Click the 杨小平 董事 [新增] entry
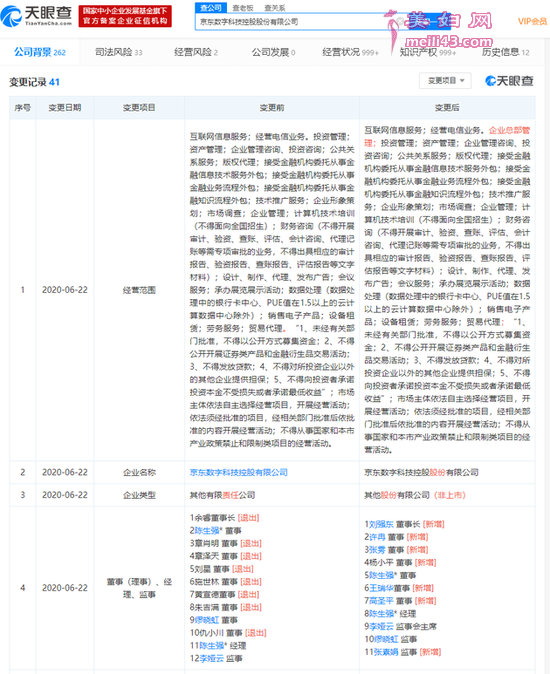 point(400,563)
